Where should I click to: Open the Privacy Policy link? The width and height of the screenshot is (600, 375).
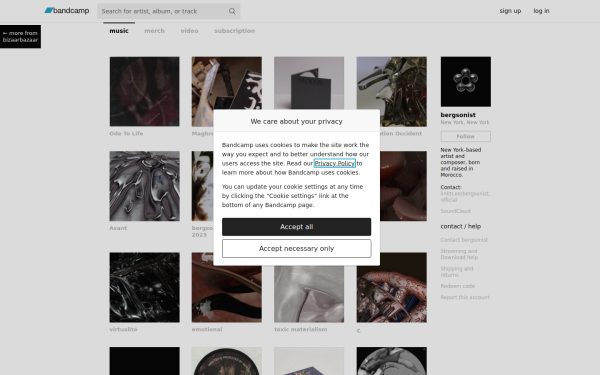[335, 163]
